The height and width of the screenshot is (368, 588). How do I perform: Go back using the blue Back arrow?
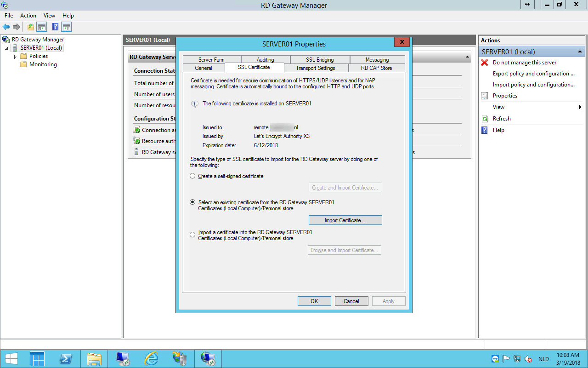pyautogui.click(x=6, y=27)
